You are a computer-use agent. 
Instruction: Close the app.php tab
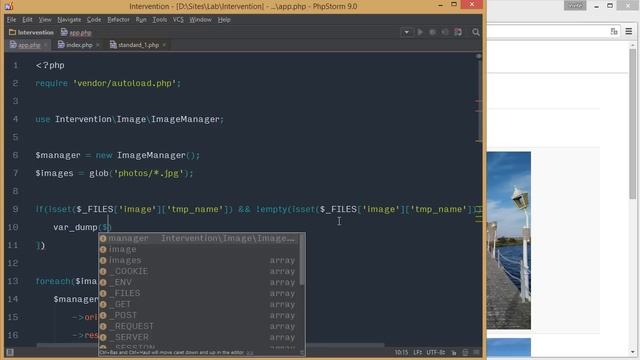(x=45, y=45)
